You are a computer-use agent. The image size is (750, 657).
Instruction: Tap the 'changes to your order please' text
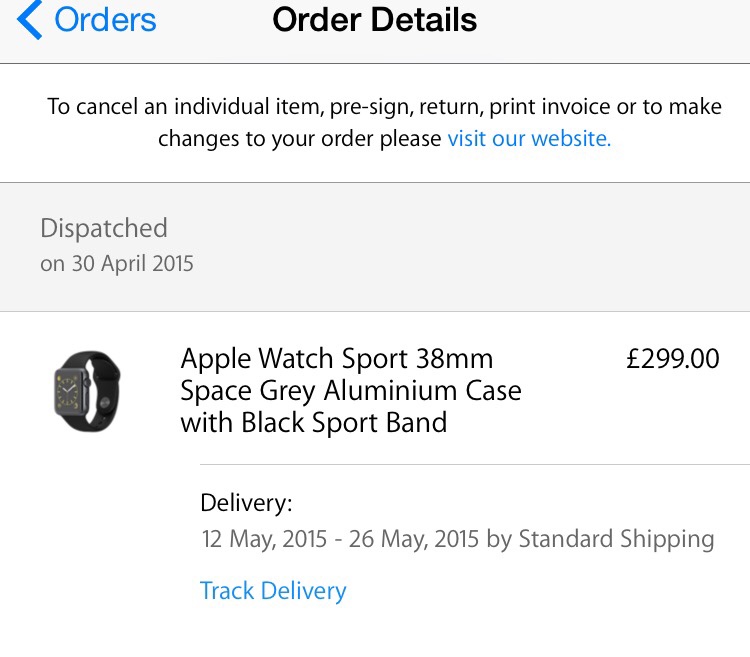pyautogui.click(x=300, y=139)
